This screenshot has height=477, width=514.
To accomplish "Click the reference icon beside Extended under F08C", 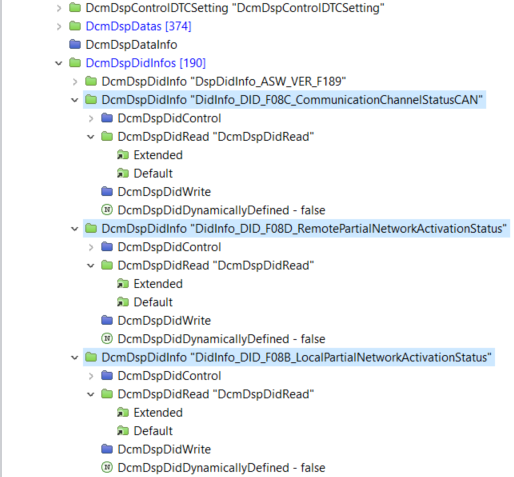I will click(123, 155).
